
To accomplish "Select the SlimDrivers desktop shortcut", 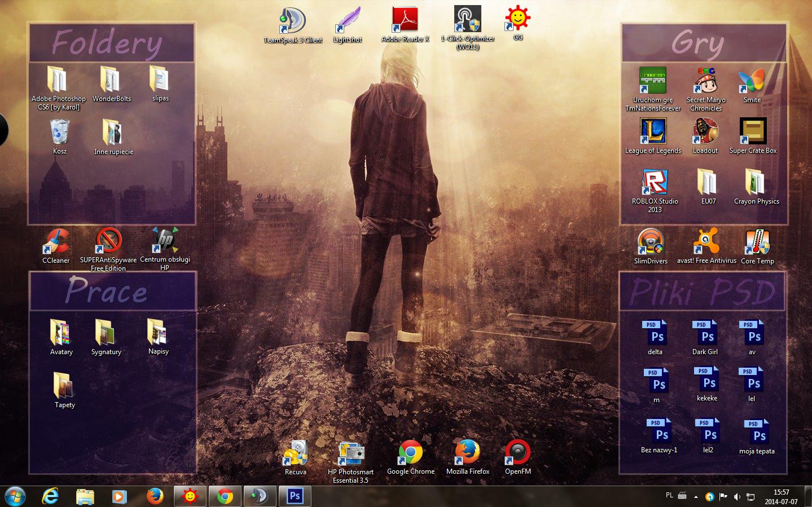I will (651, 246).
